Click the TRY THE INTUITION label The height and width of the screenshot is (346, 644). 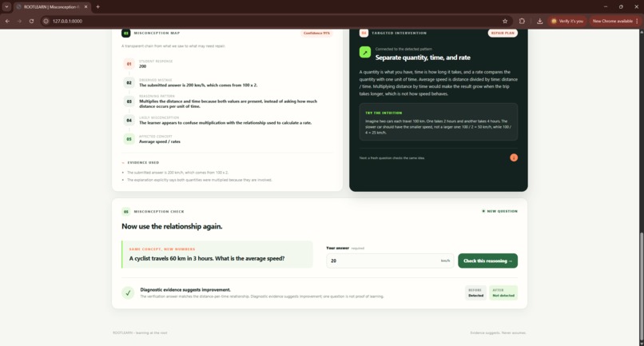tap(384, 113)
